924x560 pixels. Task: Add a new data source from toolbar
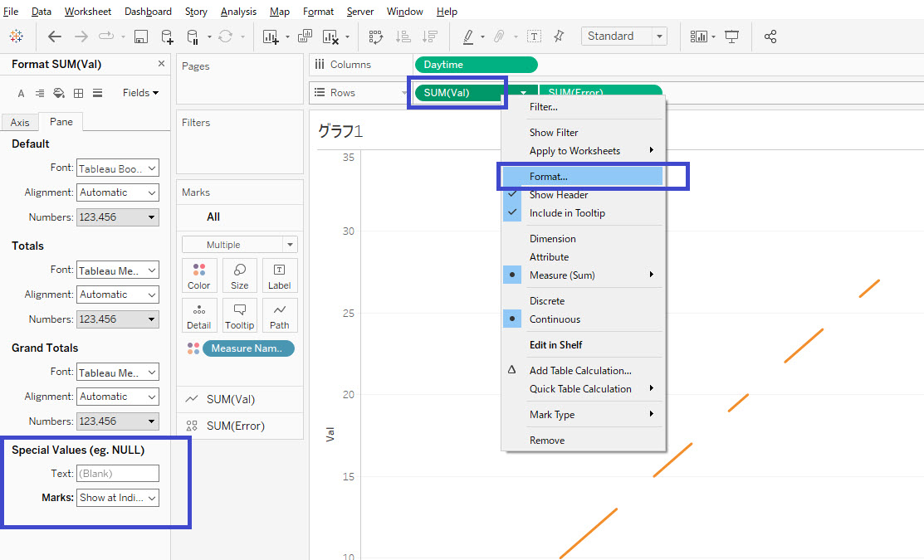pos(168,37)
